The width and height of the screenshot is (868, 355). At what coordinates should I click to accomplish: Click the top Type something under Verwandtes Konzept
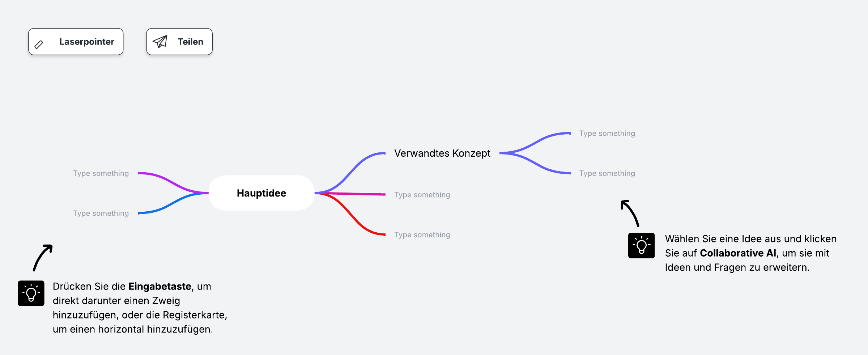click(x=607, y=133)
